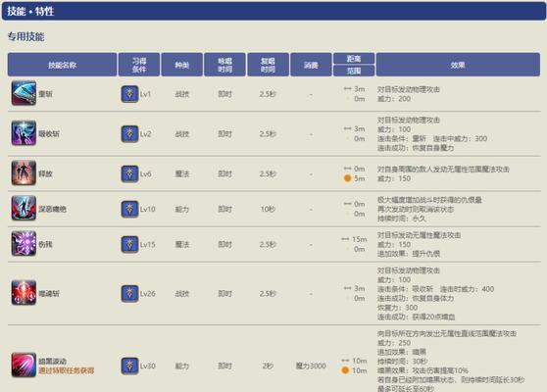Click the 重斩 skill icon

[x=24, y=93]
